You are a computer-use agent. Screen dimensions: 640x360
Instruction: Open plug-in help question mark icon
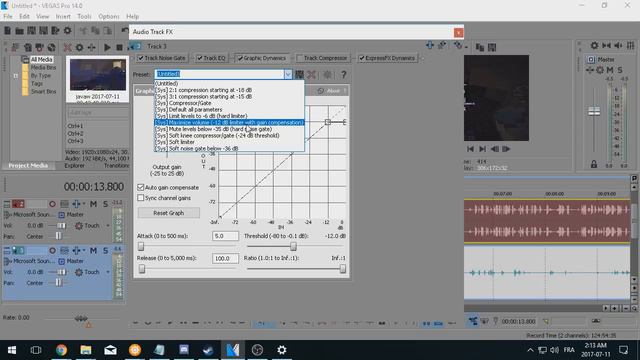coord(344,74)
